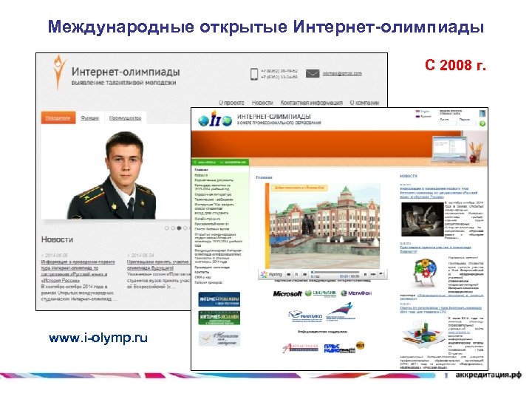Click the envelope 'Напишите нам' banner

pos(219,338)
